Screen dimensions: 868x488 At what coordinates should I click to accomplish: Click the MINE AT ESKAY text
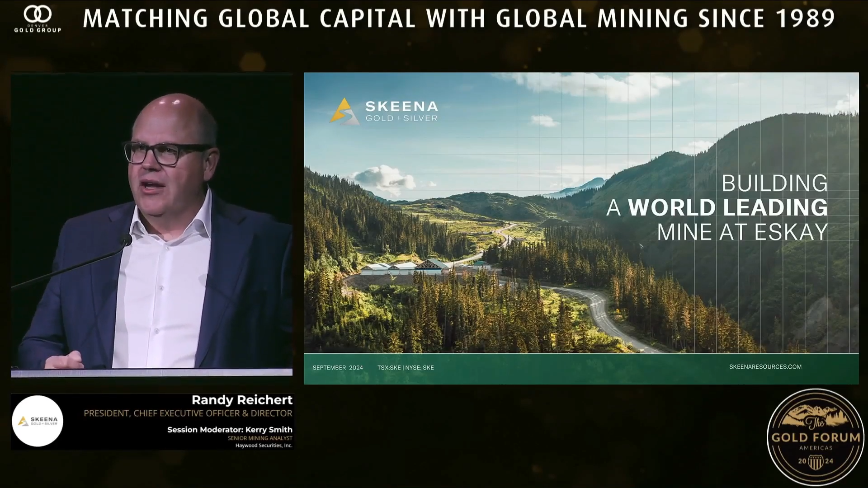pos(742,232)
